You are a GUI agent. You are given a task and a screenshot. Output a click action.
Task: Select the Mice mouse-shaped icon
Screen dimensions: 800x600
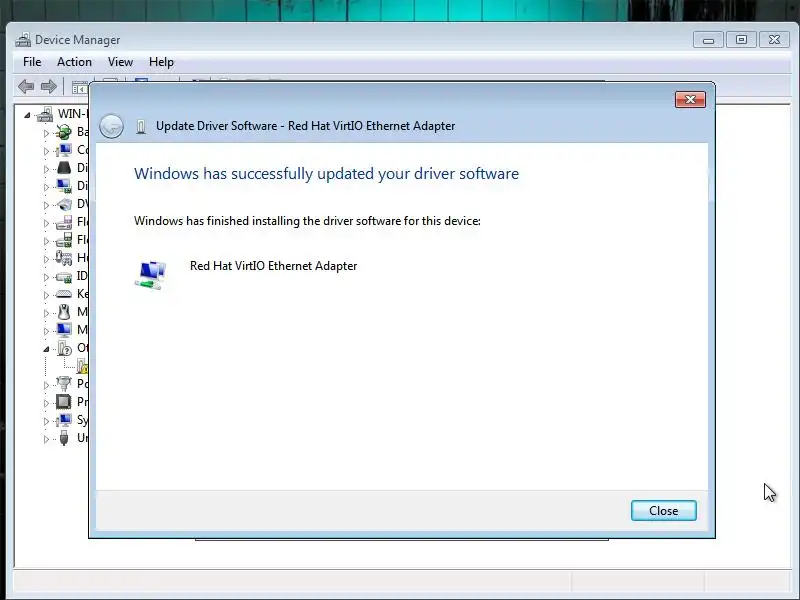click(64, 312)
